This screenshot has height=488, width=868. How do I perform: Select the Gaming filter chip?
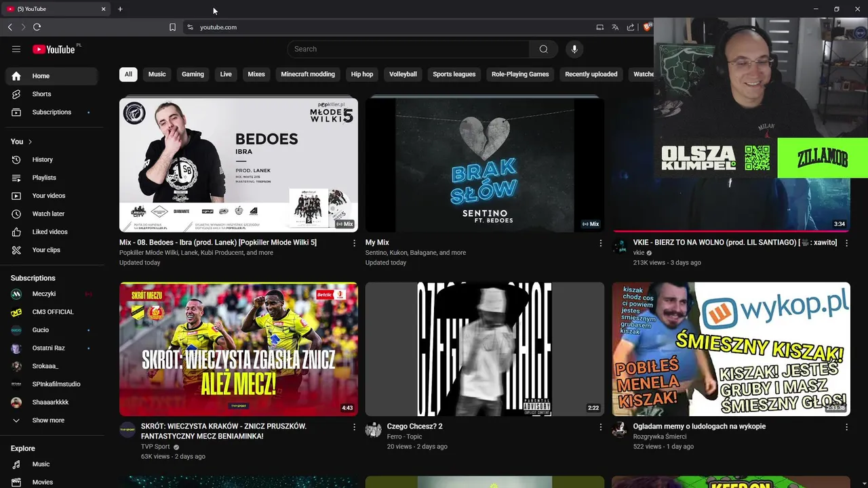click(193, 74)
